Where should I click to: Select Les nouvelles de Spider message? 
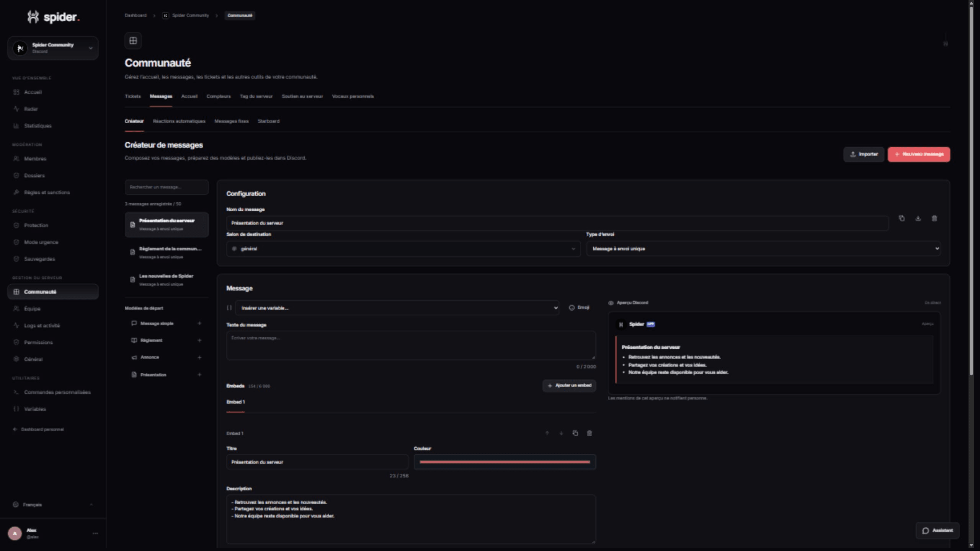coord(167,280)
